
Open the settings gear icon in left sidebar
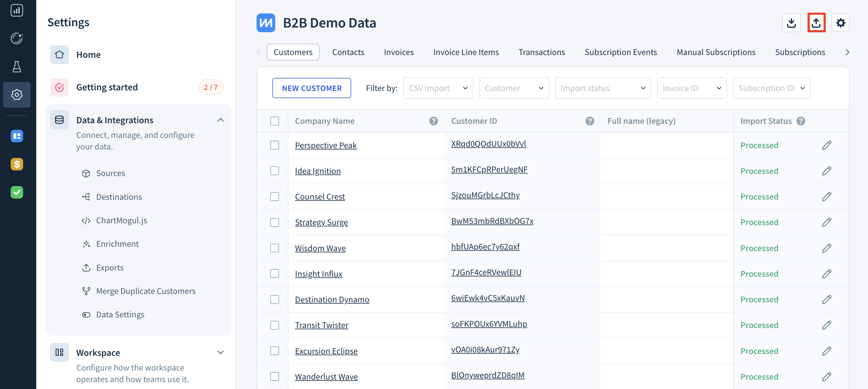pyautogui.click(x=17, y=95)
